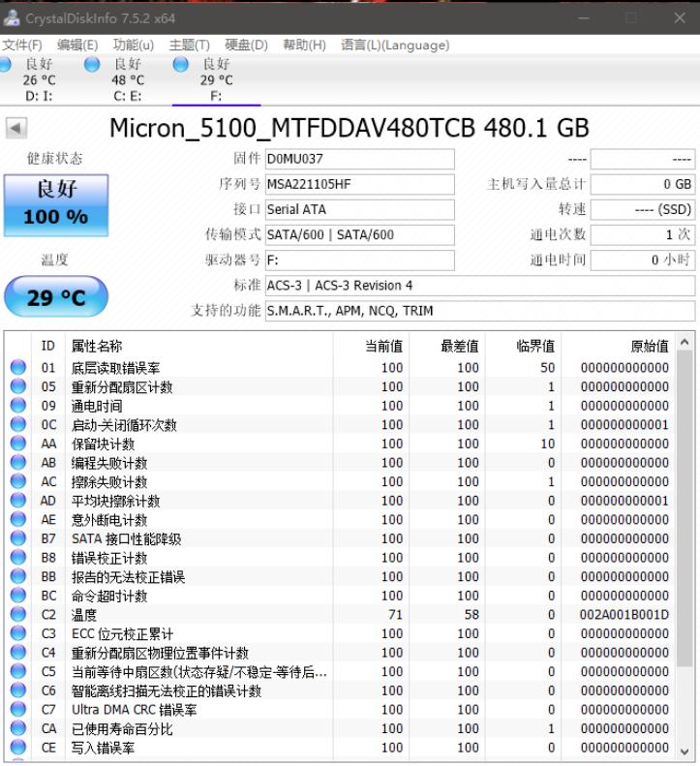Viewport: 700px width, 766px height.
Task: Click the 最差值 column header
Action: pos(447,346)
